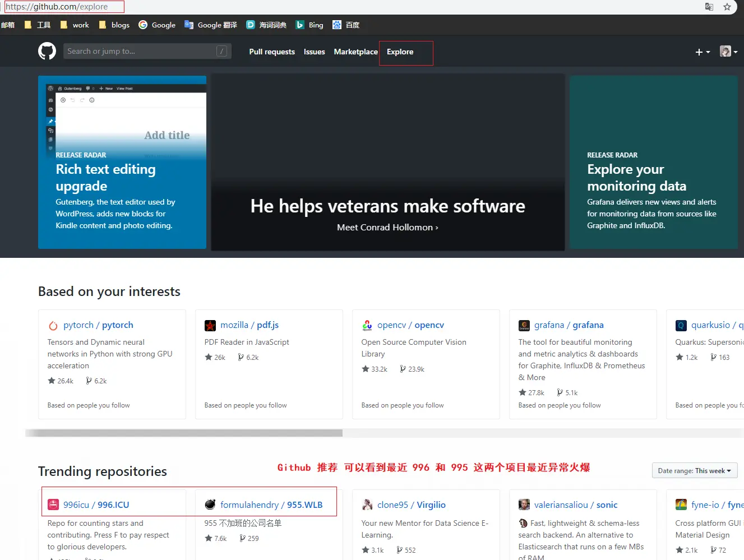View forks of quarkus showing 163

click(720, 357)
